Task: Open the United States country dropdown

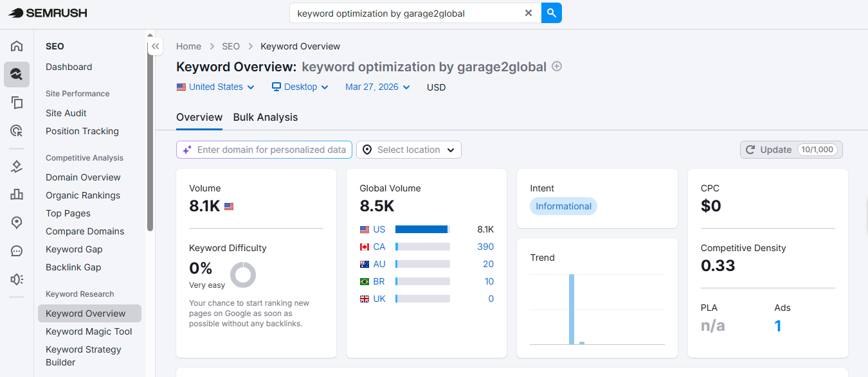Action: tap(215, 87)
